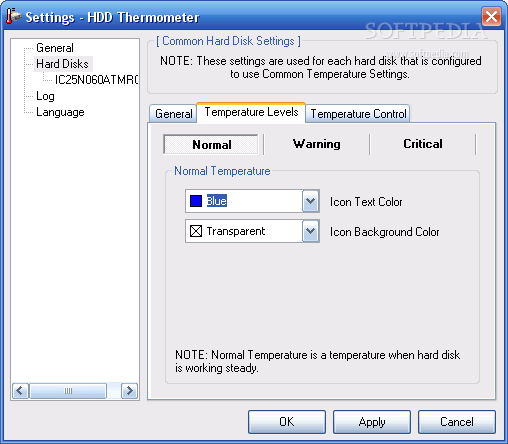
Task: Select the IC25N060ATMR0 disk entry
Action: click(96, 80)
